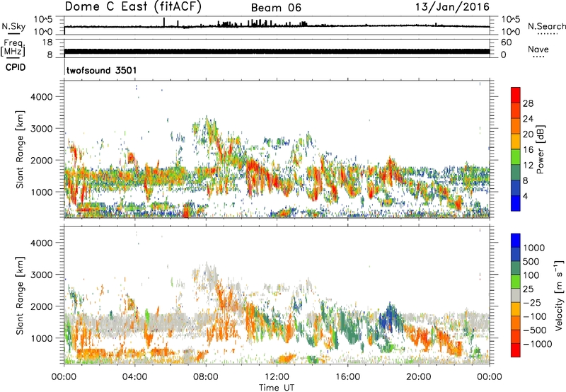The height and width of the screenshot is (392, 566).
Task: Click the '16:00' time axis label
Action: tap(347, 377)
